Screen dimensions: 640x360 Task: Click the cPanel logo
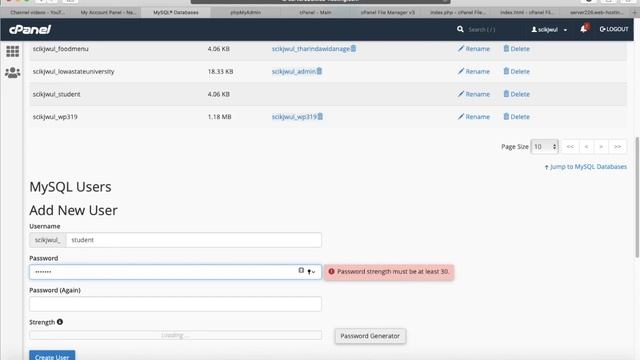[x=30, y=29]
